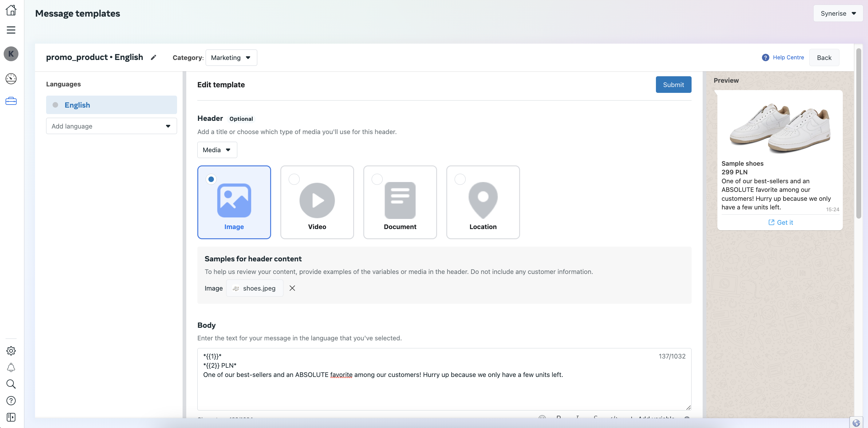Click the pencil icon to rename template
868x428 pixels.
[x=153, y=57]
